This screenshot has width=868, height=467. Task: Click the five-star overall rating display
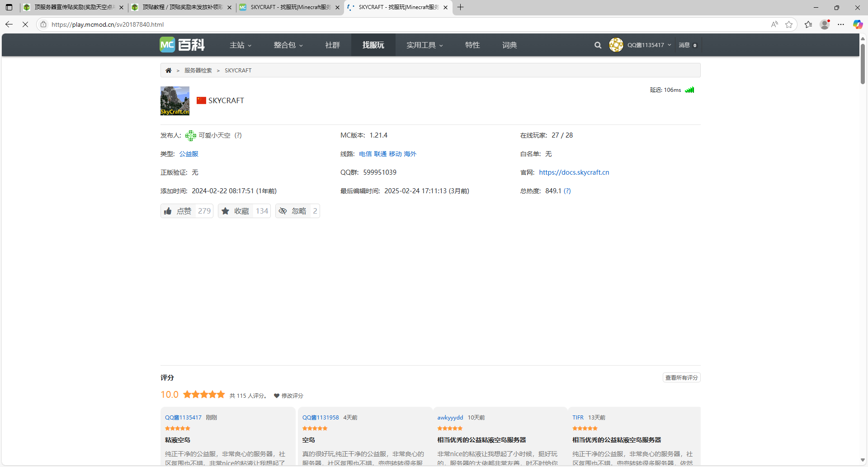[x=204, y=395]
